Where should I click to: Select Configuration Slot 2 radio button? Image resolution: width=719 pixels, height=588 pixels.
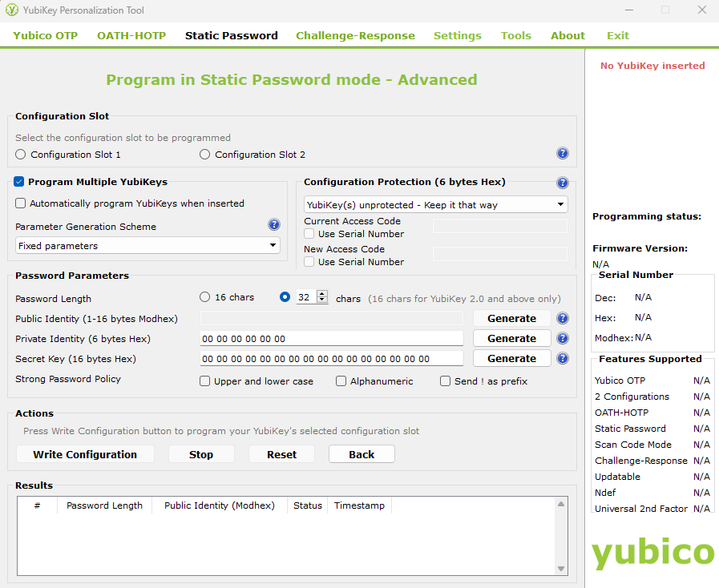coord(204,155)
